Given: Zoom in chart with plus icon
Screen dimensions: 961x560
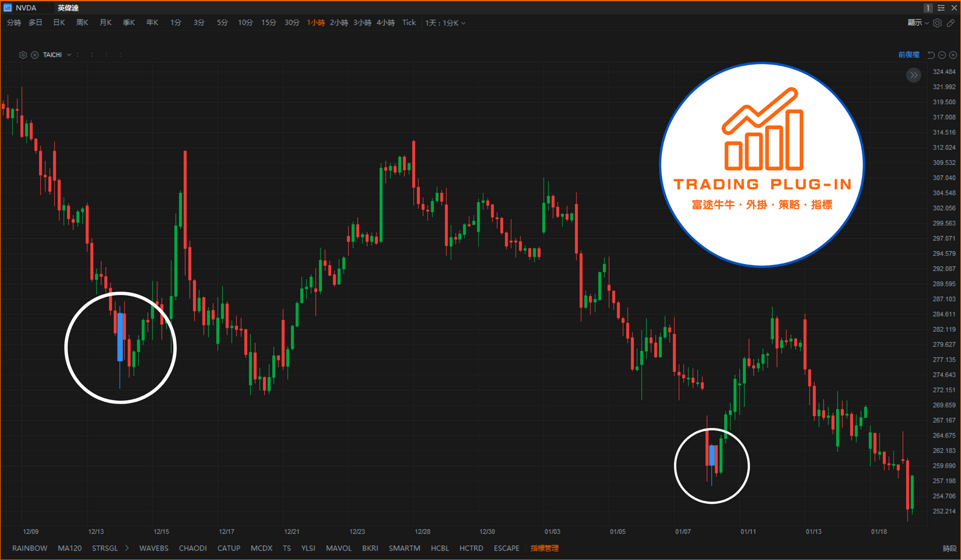Looking at the screenshot, I should click(x=953, y=55).
